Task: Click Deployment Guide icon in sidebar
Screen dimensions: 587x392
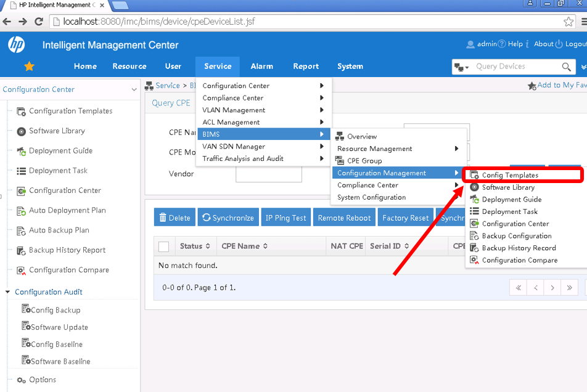Action: (22, 151)
